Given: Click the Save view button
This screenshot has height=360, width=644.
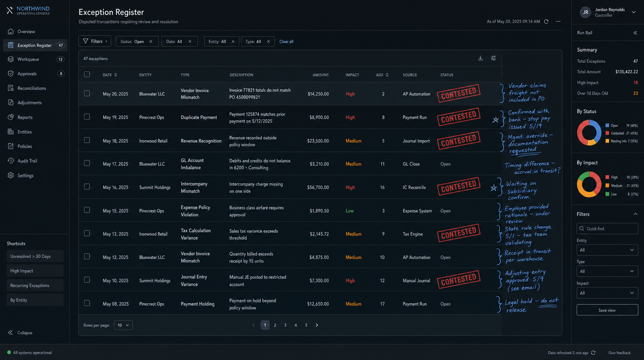Looking at the screenshot, I should (x=607, y=310).
